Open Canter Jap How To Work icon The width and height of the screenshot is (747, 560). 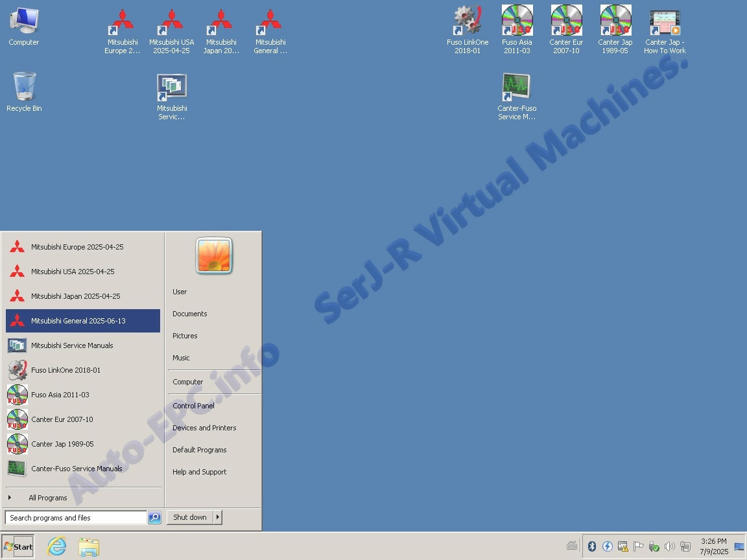[x=665, y=23]
